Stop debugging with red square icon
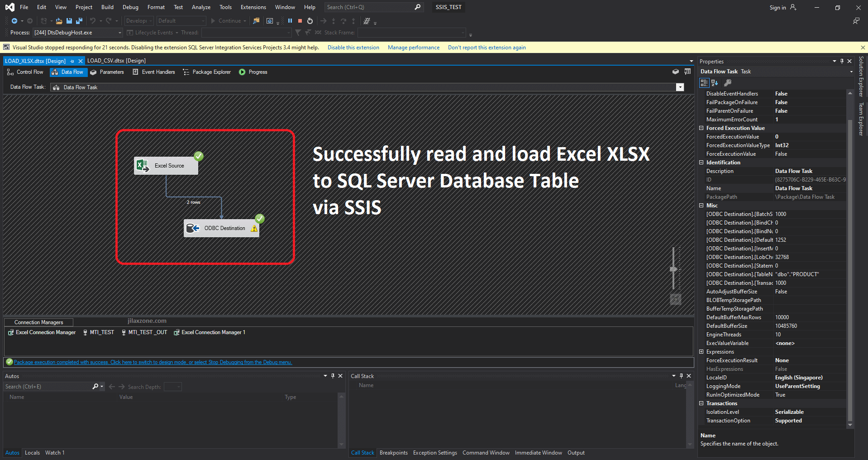 300,21
